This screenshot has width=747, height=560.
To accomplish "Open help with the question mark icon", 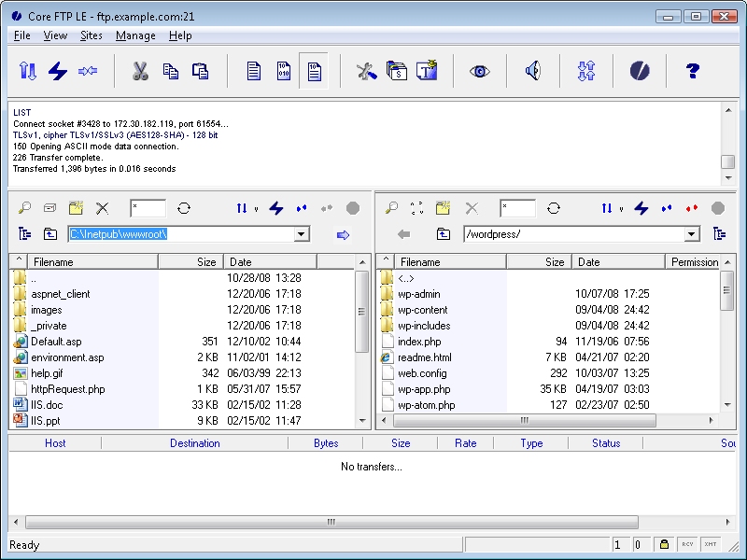I will point(692,71).
